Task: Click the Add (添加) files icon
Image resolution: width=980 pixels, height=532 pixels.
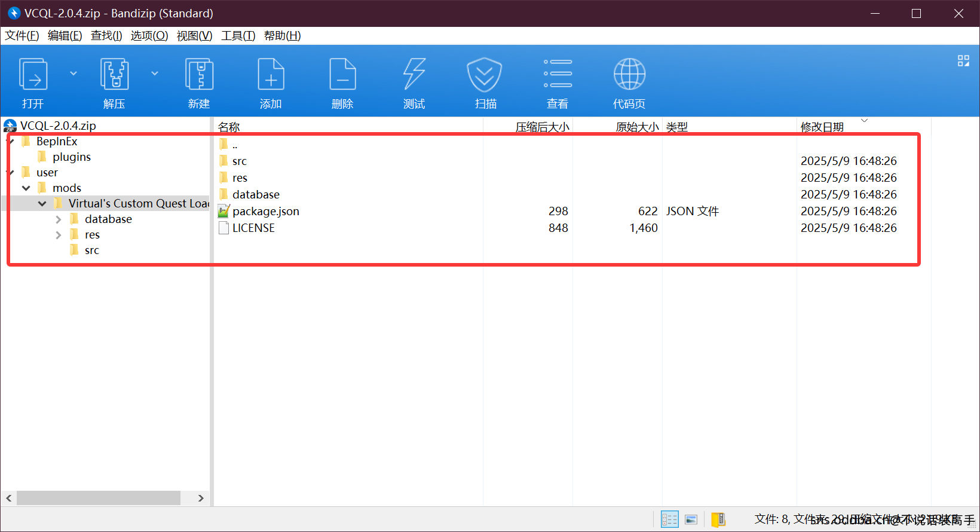Action: point(271,74)
